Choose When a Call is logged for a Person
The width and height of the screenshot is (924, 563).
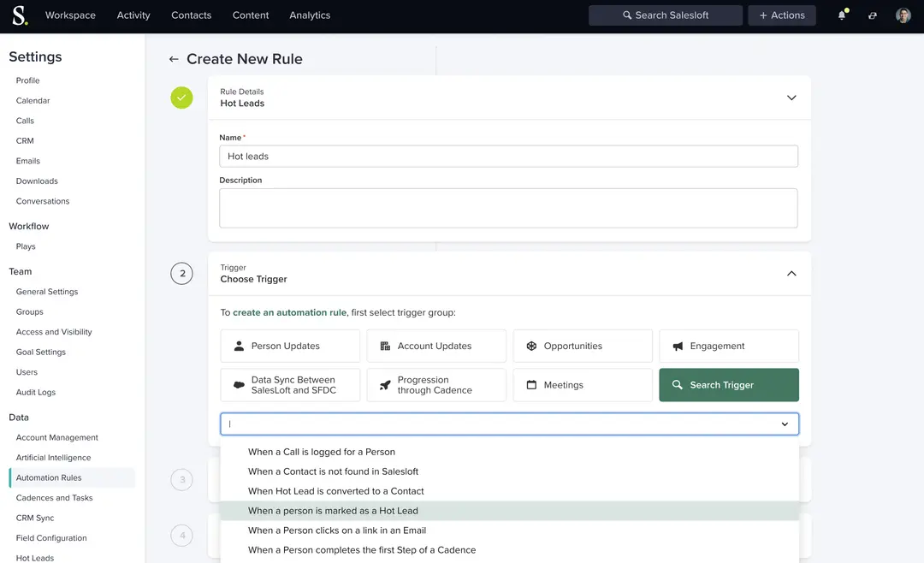(x=509, y=452)
